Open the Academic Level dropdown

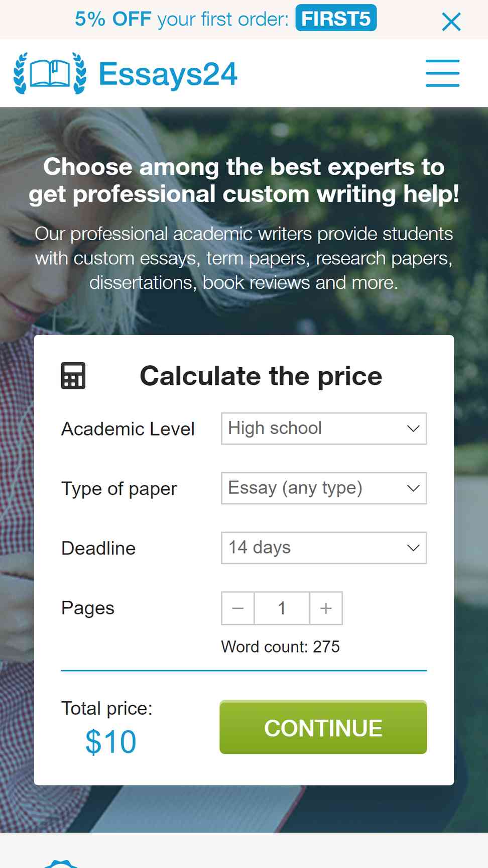[324, 428]
